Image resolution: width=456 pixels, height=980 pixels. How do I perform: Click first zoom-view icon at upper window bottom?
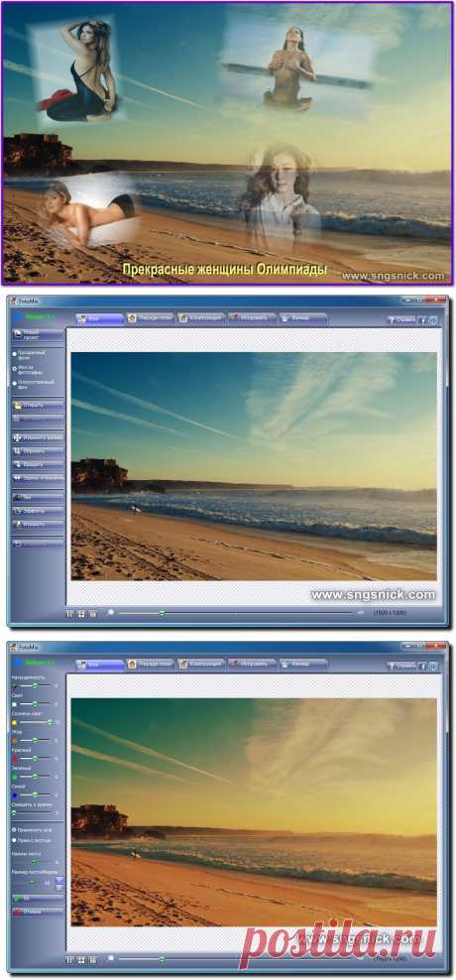tap(70, 614)
